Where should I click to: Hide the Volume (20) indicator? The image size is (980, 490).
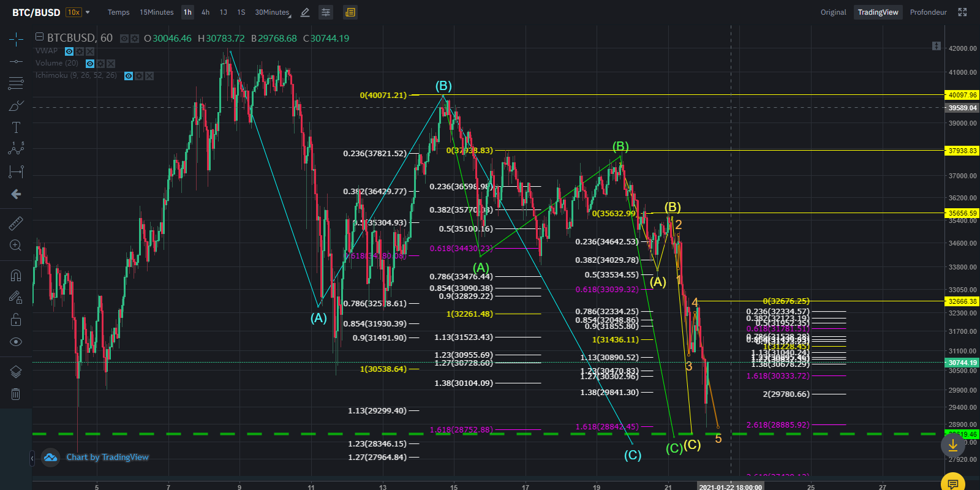(x=90, y=64)
